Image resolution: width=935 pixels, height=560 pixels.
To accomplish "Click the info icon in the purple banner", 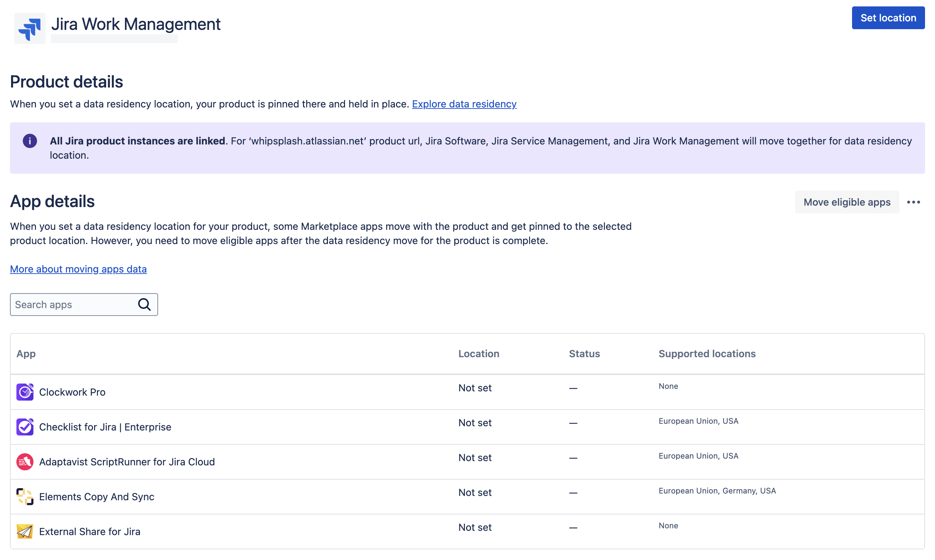I will click(30, 141).
